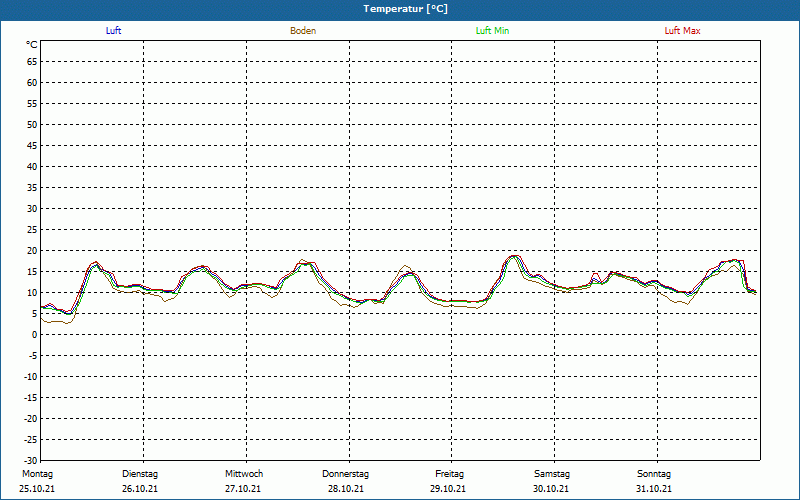800x500 pixels.
Task: Click the 'Luft' legend label
Action: click(x=113, y=31)
